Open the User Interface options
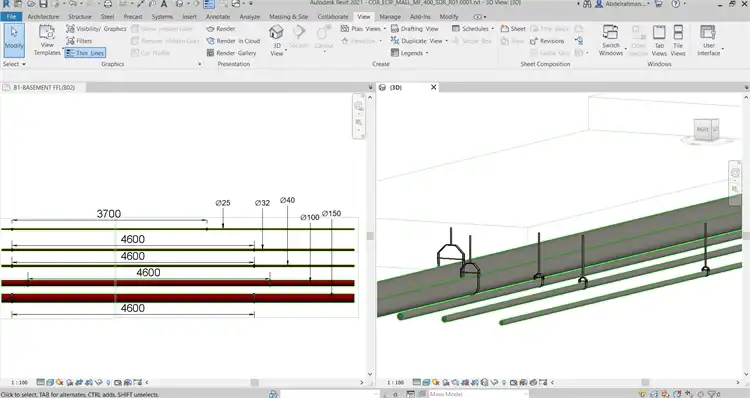Image resolution: width=750 pixels, height=398 pixels. (x=708, y=40)
